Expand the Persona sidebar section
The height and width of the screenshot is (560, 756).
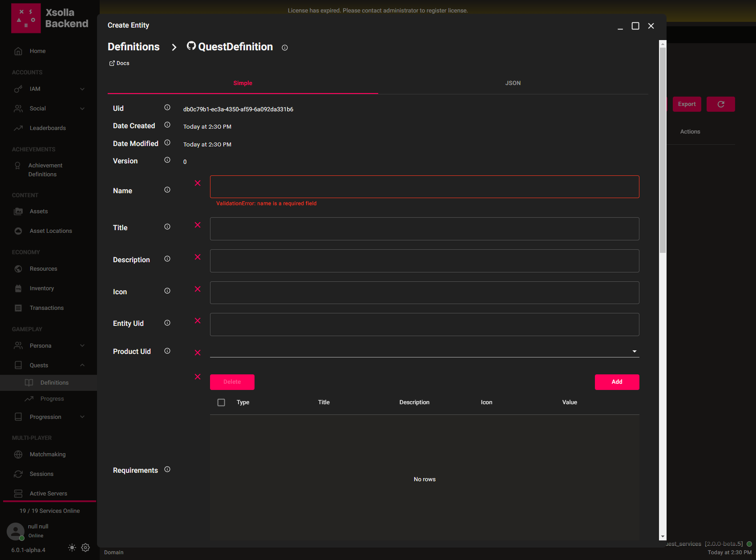pyautogui.click(x=82, y=346)
